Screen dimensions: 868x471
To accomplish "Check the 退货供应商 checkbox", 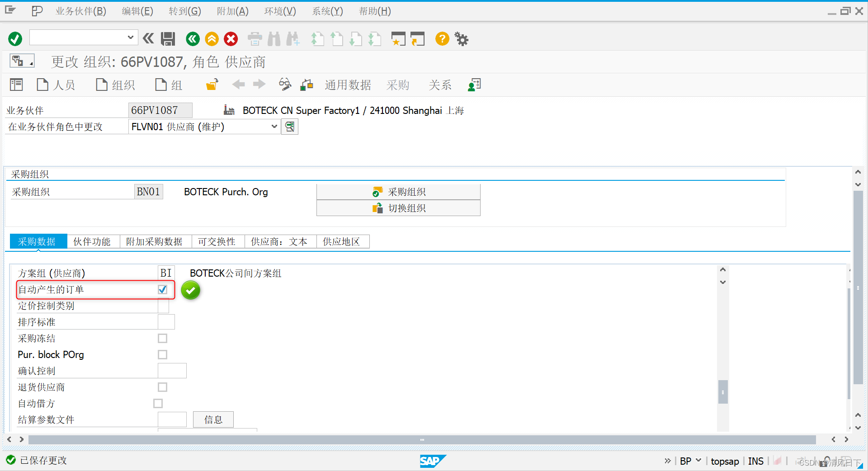I will pos(162,387).
